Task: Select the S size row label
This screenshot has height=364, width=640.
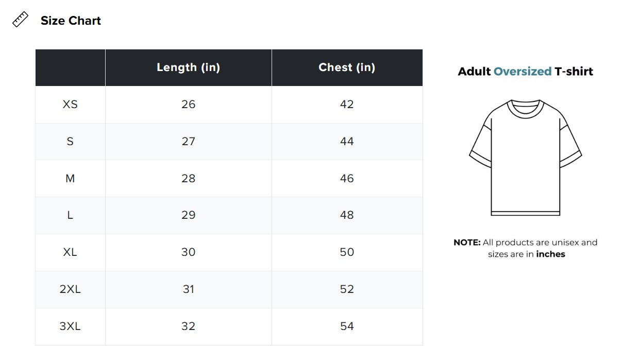Action: (x=70, y=142)
